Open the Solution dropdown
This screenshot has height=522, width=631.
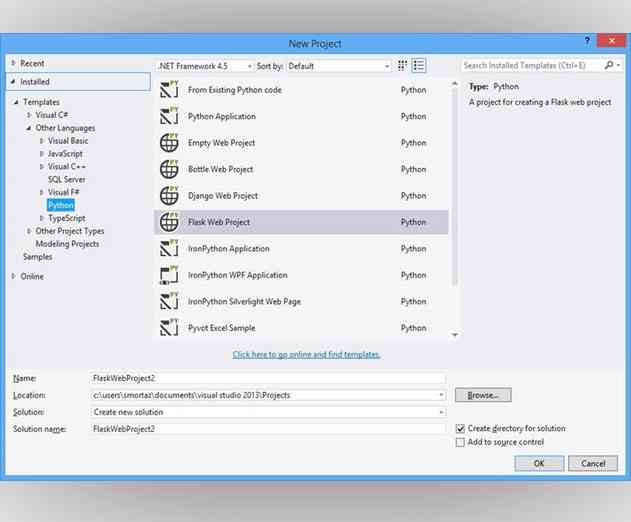point(268,412)
